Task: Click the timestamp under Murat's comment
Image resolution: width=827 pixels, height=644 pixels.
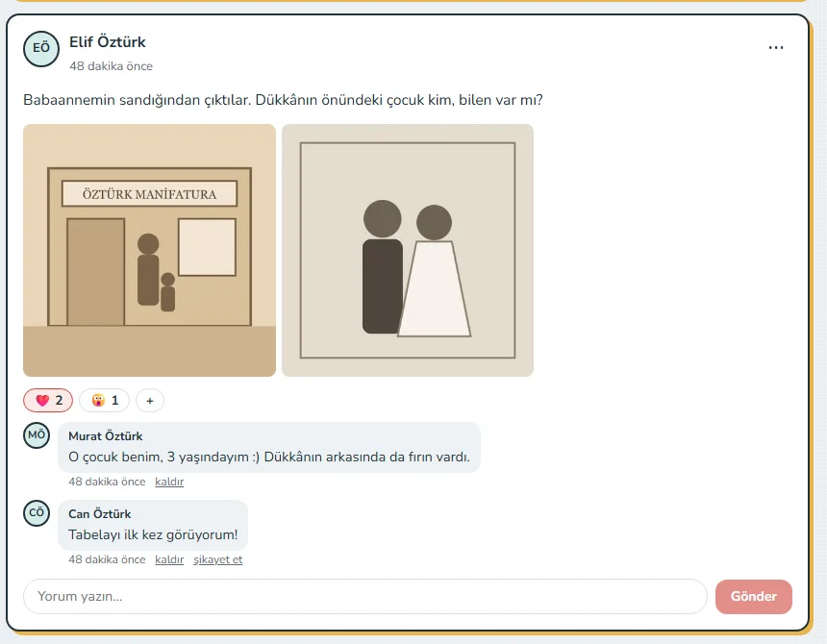Action: point(107,482)
